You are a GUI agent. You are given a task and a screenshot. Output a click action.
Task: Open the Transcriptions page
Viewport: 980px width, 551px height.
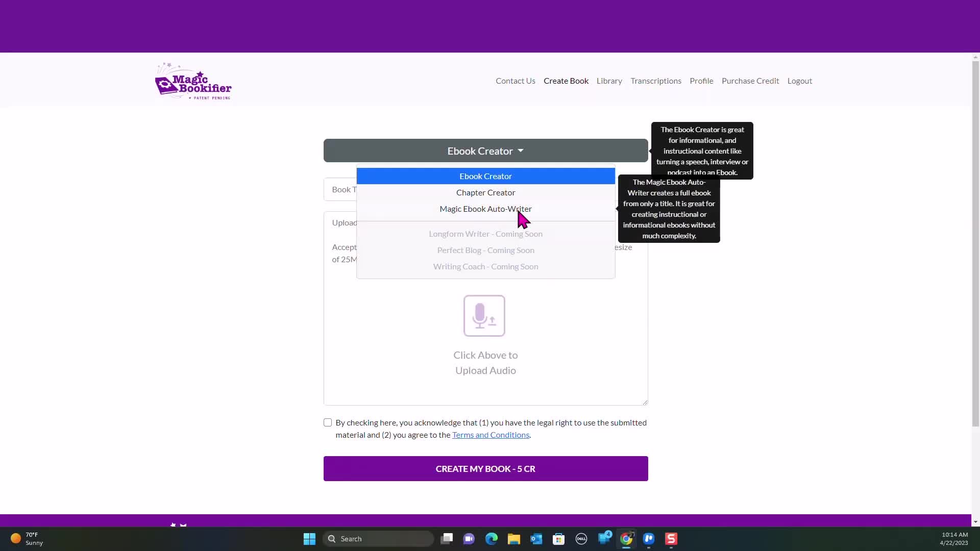tap(656, 81)
